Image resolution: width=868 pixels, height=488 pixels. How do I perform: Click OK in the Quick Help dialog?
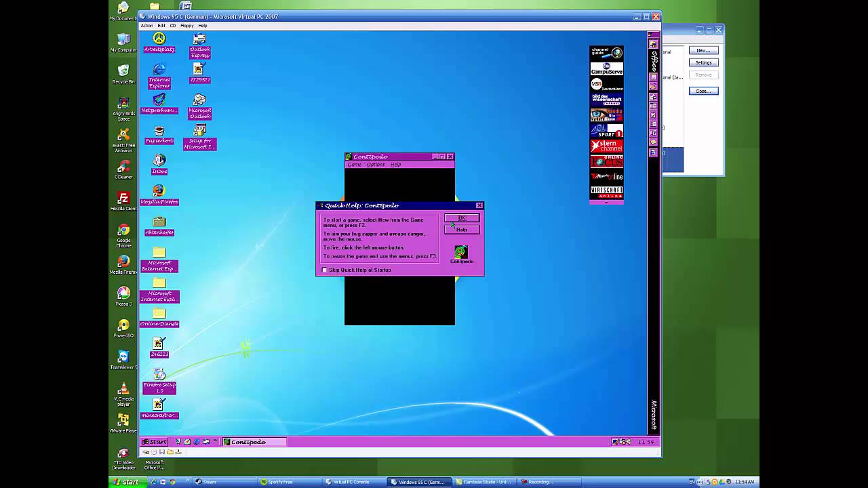tap(462, 218)
